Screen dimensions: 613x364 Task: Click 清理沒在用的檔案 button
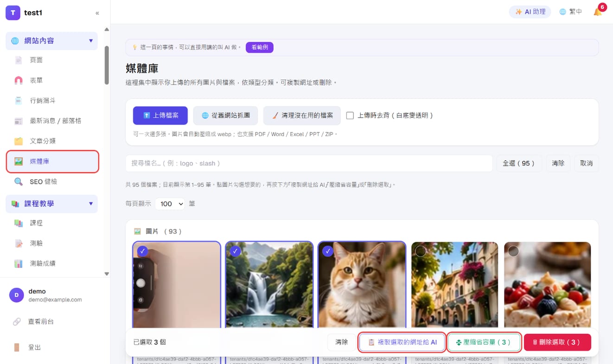coord(302,116)
